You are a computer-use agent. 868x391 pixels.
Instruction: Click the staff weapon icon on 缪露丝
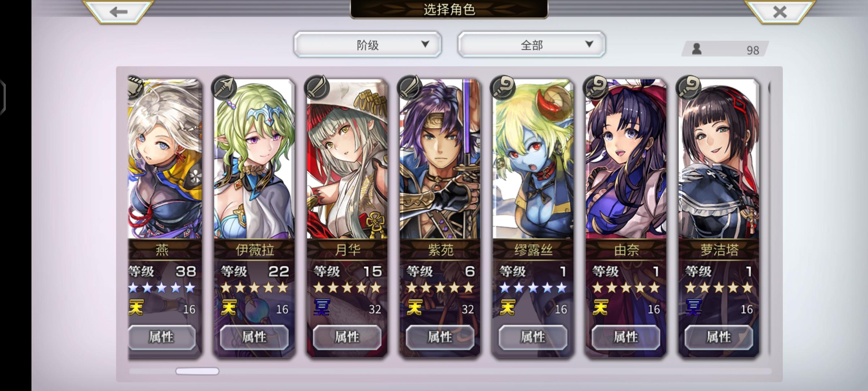click(502, 88)
